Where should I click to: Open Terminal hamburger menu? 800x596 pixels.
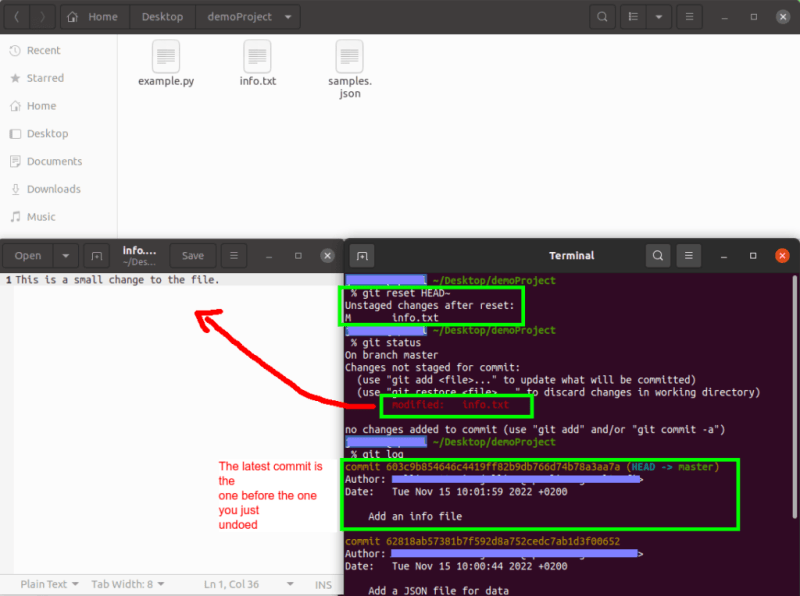(689, 256)
